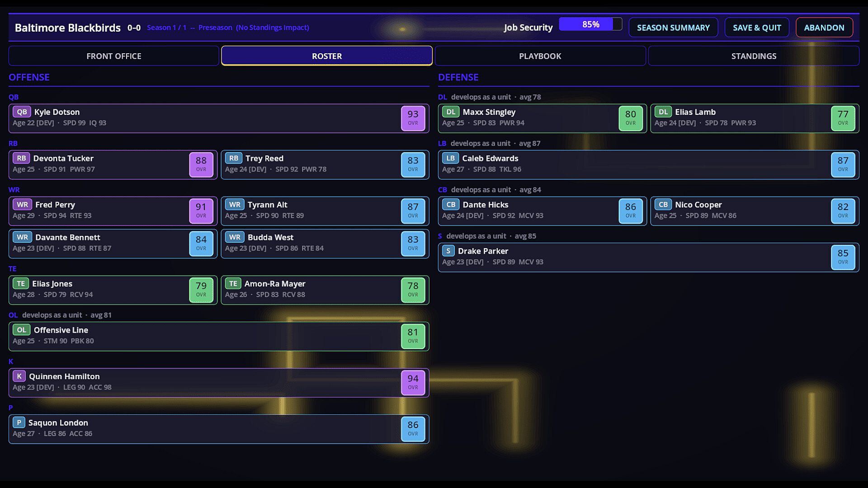Click Davante Bennett's WR position badge
The image size is (868, 488).
[x=22, y=237]
